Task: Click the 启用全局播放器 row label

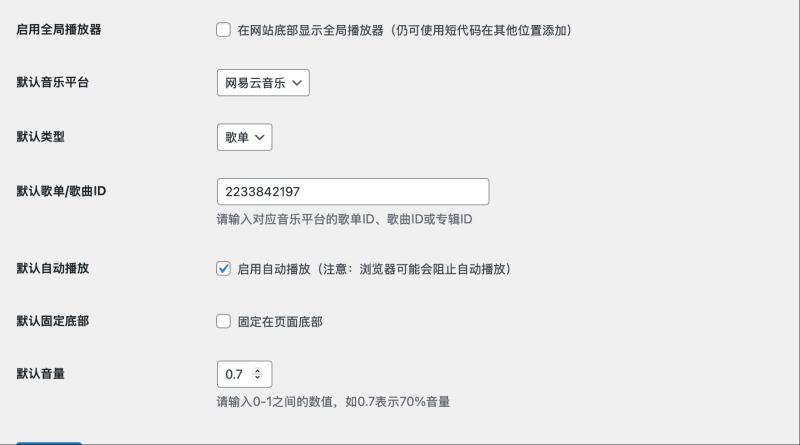Action: [59, 30]
